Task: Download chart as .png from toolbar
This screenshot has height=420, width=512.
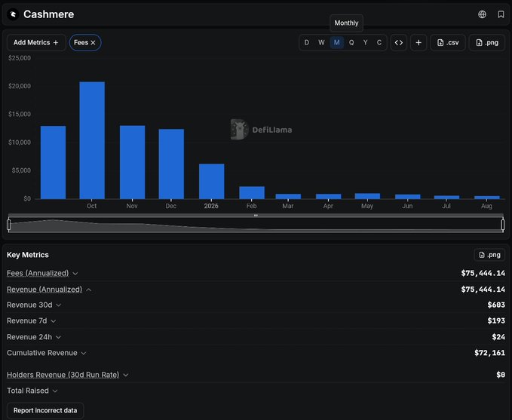Action: point(487,42)
